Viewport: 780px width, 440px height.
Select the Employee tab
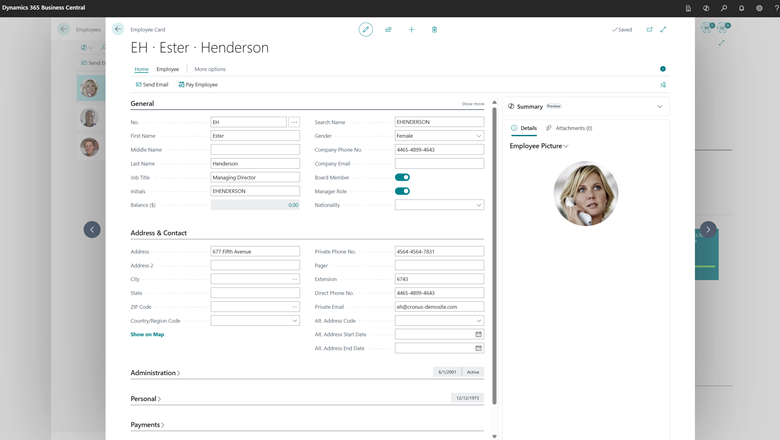coord(168,69)
